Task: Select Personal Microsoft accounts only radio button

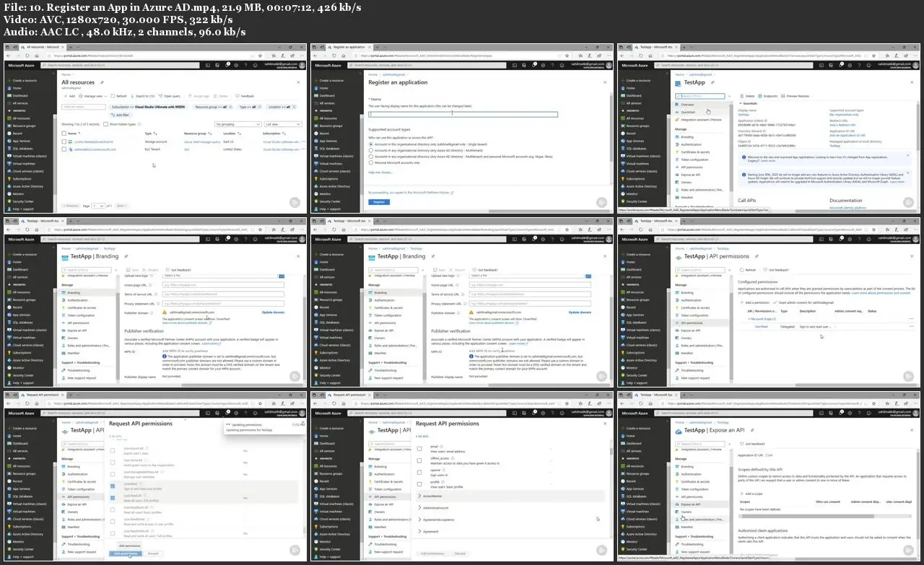Action: pos(371,162)
